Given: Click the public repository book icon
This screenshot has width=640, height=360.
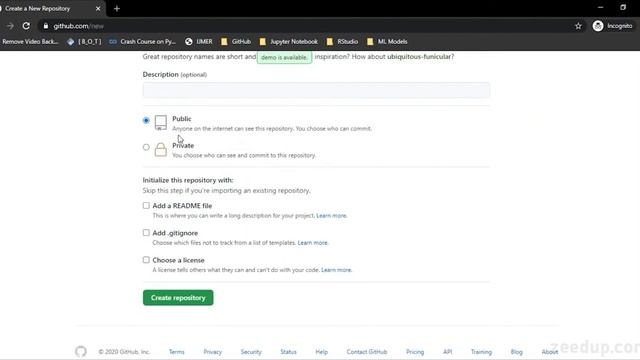Looking at the screenshot, I should (161, 122).
